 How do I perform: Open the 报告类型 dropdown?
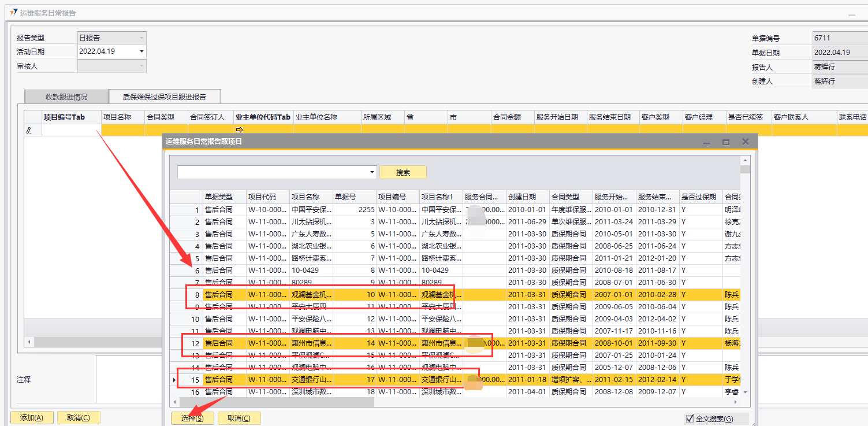[141, 38]
